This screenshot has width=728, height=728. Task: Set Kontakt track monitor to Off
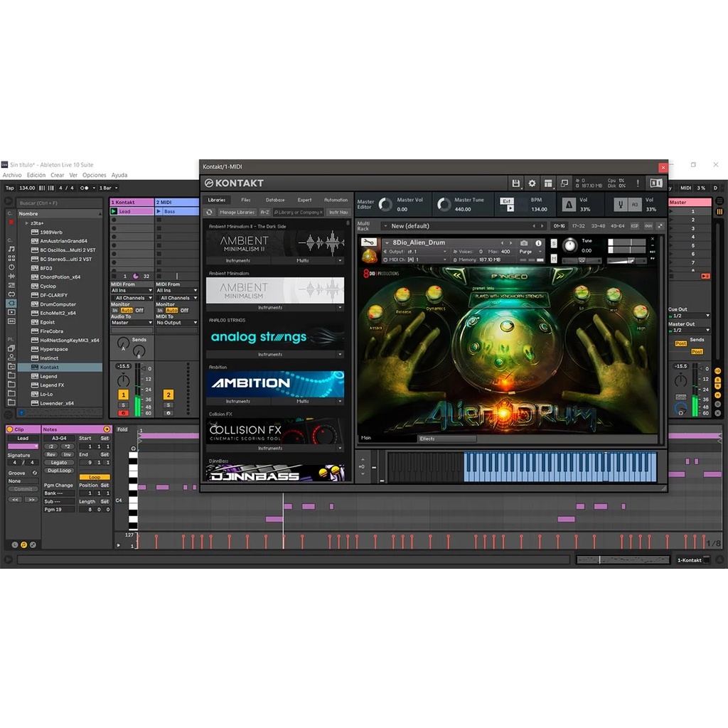(139, 310)
